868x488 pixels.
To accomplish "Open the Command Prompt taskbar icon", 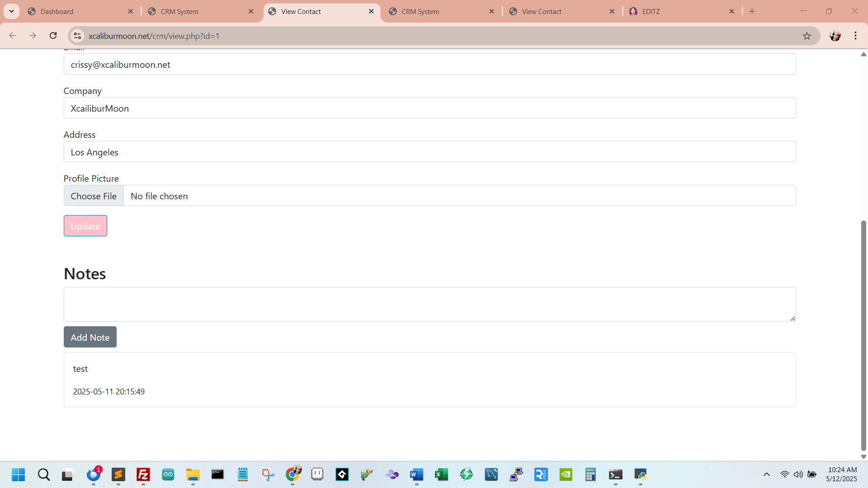I will 217,474.
